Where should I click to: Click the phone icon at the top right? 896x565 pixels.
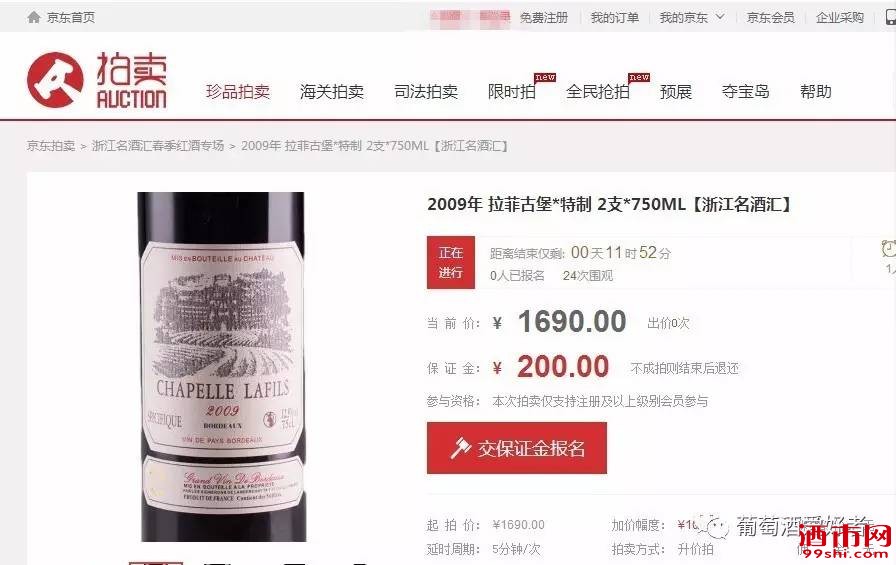point(891,18)
